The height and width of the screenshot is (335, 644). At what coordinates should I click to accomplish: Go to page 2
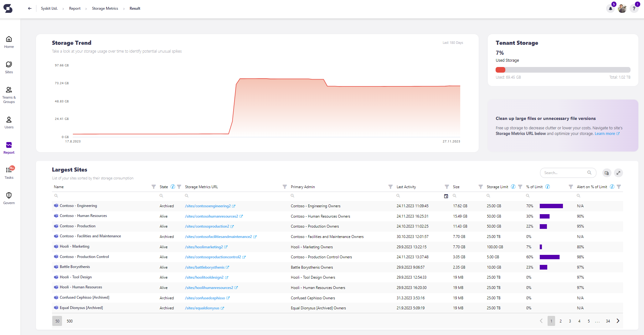[561, 321]
